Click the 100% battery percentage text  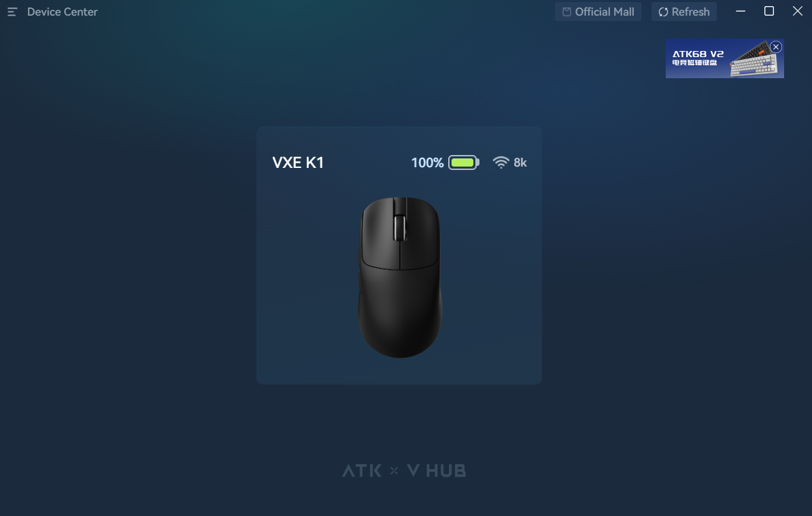(427, 162)
